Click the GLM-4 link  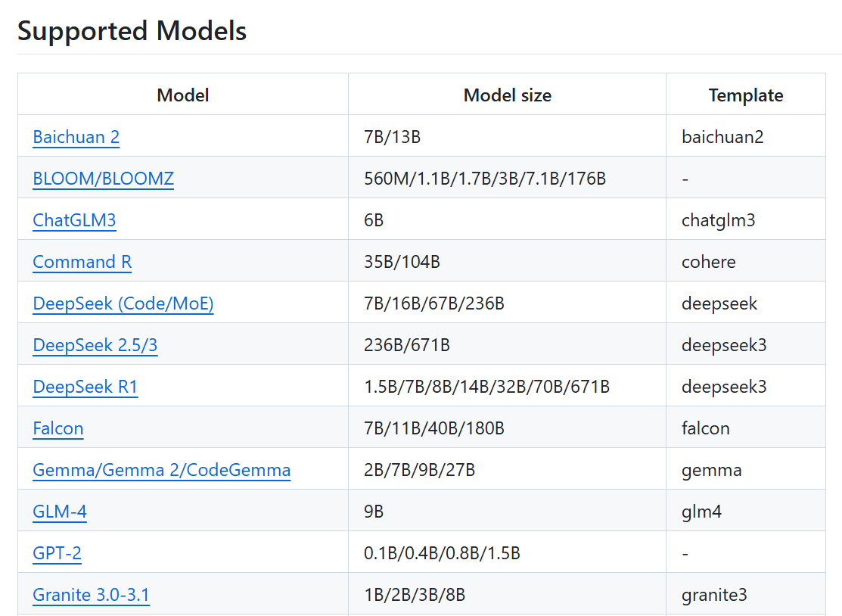click(x=60, y=512)
